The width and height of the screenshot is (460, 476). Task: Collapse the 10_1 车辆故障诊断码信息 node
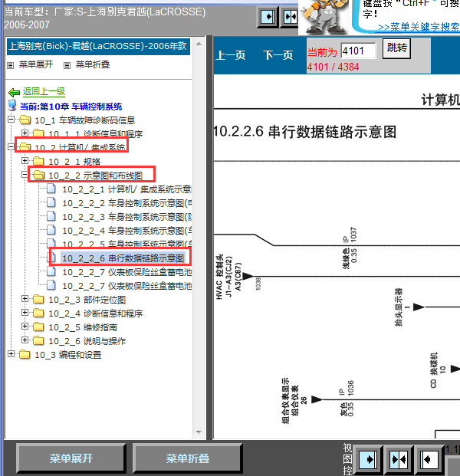(x=11, y=120)
